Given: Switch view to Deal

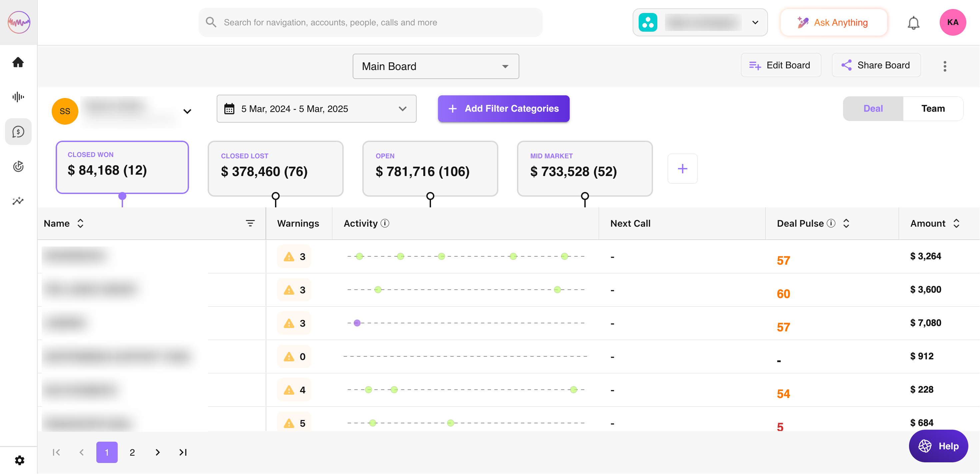Looking at the screenshot, I should [873, 108].
